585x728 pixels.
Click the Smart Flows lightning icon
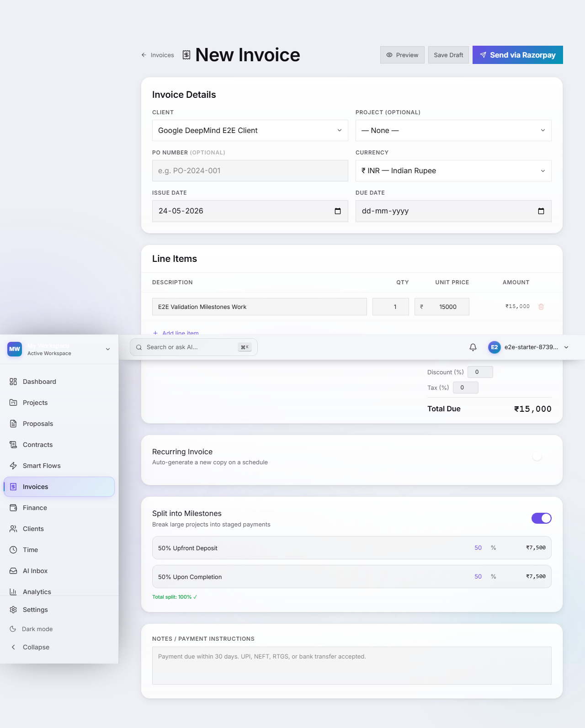pos(13,466)
